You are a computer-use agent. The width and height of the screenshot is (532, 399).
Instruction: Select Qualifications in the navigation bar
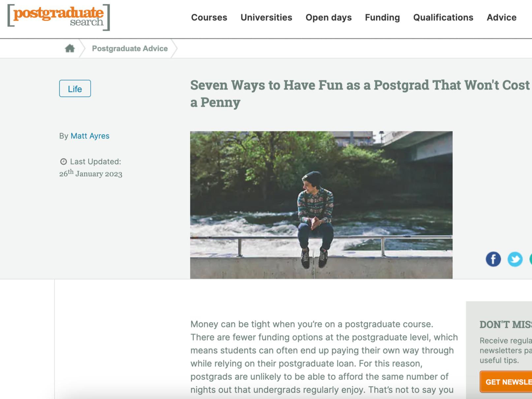point(443,17)
